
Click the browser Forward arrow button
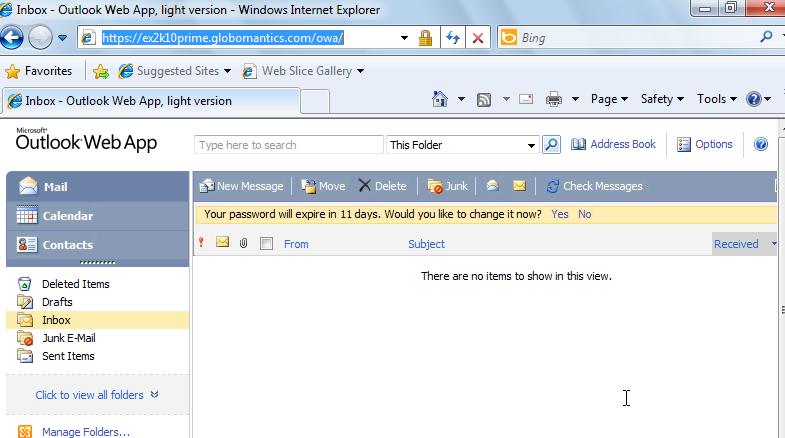(40, 38)
